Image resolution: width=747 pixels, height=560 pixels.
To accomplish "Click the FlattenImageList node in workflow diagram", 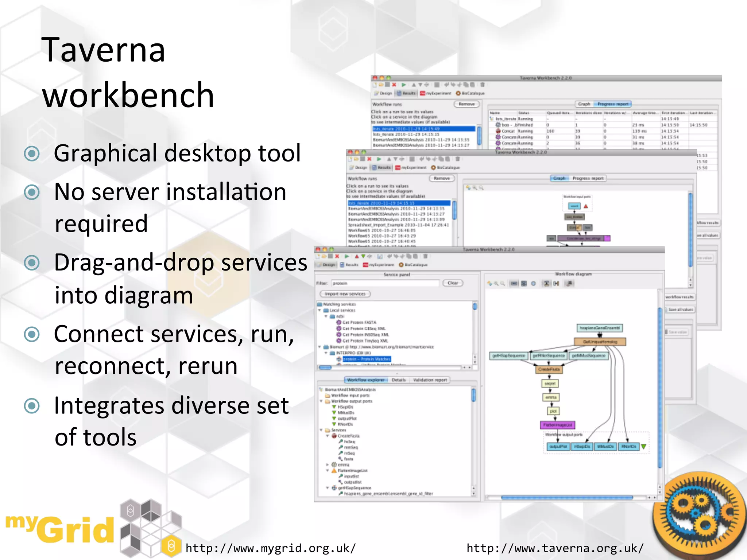I will tap(557, 425).
